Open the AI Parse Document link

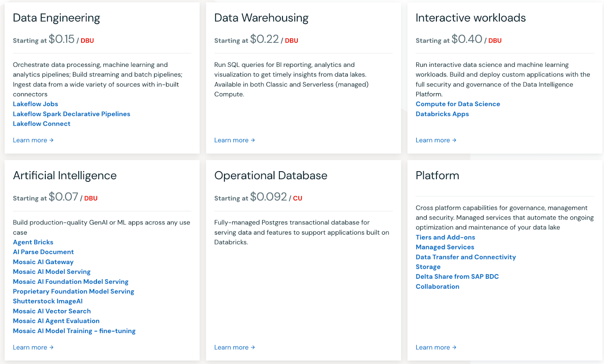[x=43, y=252]
